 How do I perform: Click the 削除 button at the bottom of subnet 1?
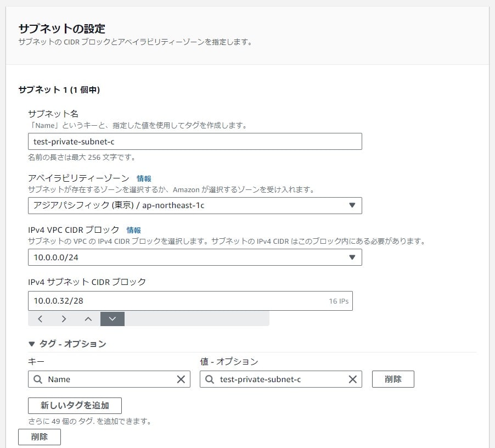40,437
